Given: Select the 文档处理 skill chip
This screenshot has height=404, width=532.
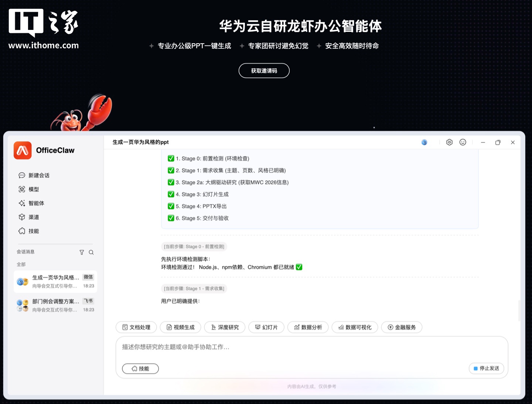Looking at the screenshot, I should click(136, 327).
